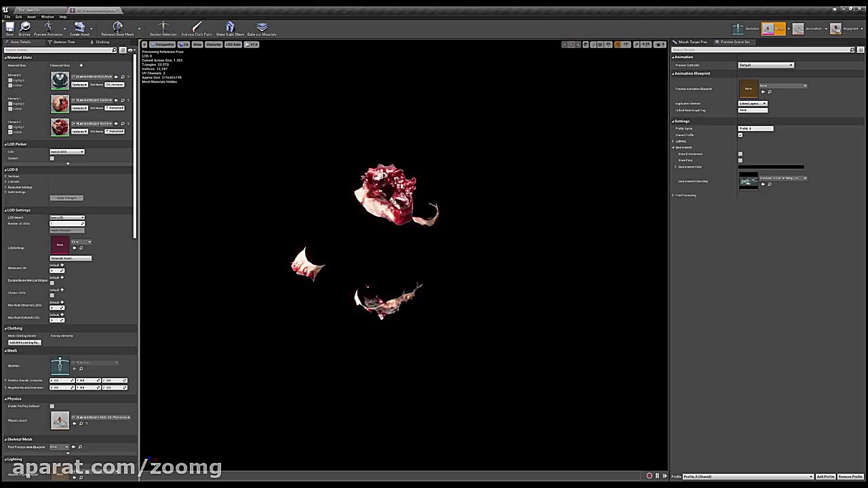The image size is (868, 488).
Task: Click the Environment Color black swatch
Action: point(771,167)
